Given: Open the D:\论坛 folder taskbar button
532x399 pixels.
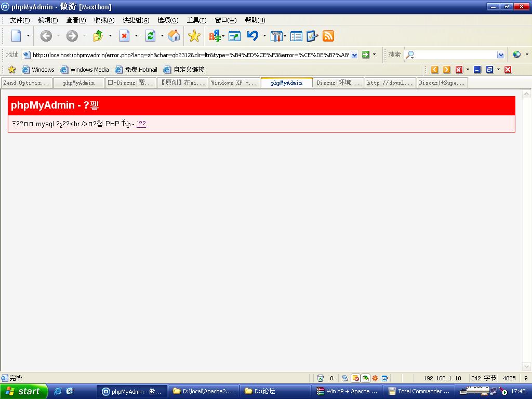Looking at the screenshot, I should click(x=275, y=391).
